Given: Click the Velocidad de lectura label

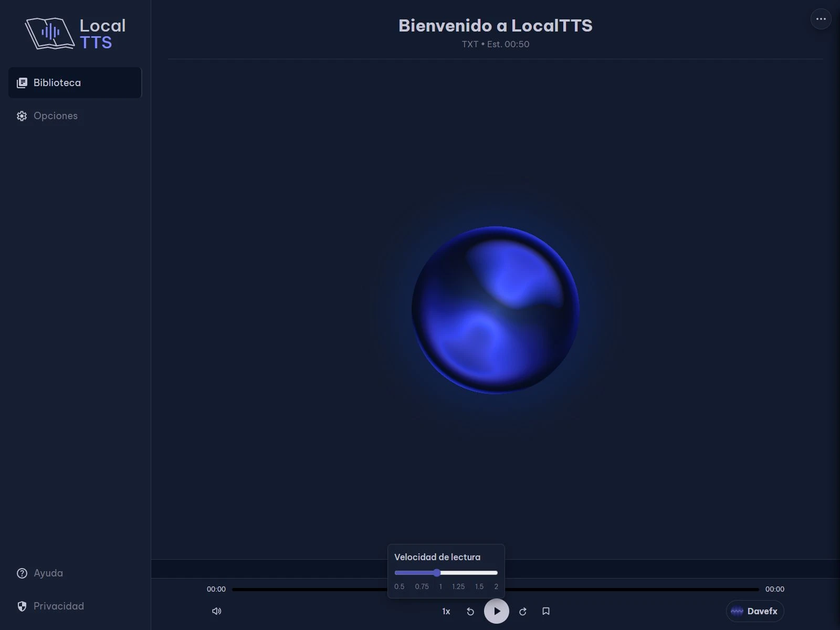Looking at the screenshot, I should click(x=437, y=557).
